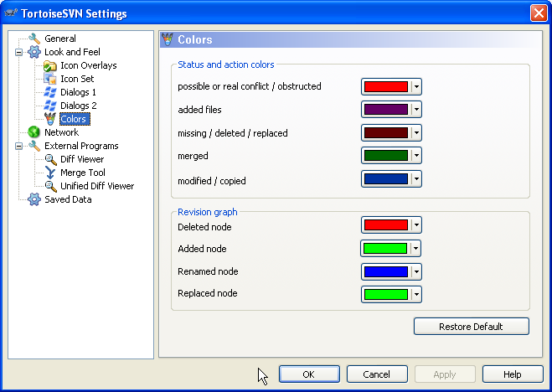The image size is (552, 392).
Task: Click the Icon Set icon
Action: click(50, 79)
